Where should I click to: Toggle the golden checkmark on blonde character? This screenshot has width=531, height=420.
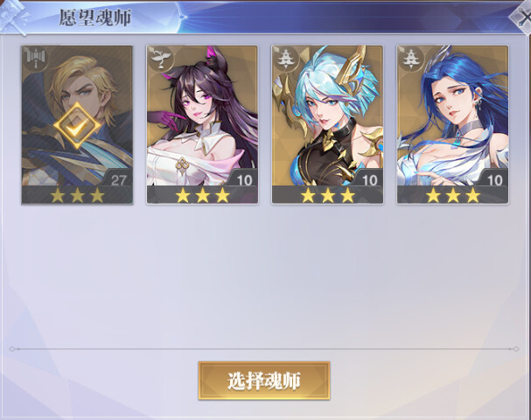click(x=77, y=126)
